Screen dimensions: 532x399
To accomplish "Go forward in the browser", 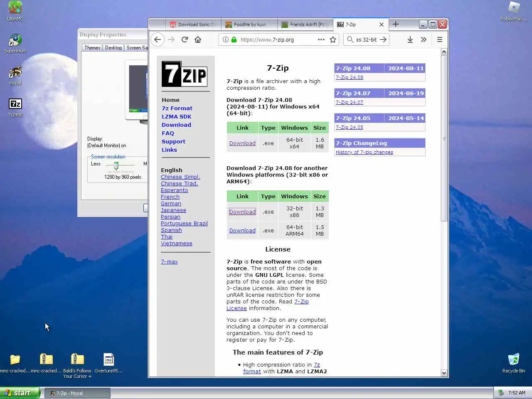I will pos(171,39).
